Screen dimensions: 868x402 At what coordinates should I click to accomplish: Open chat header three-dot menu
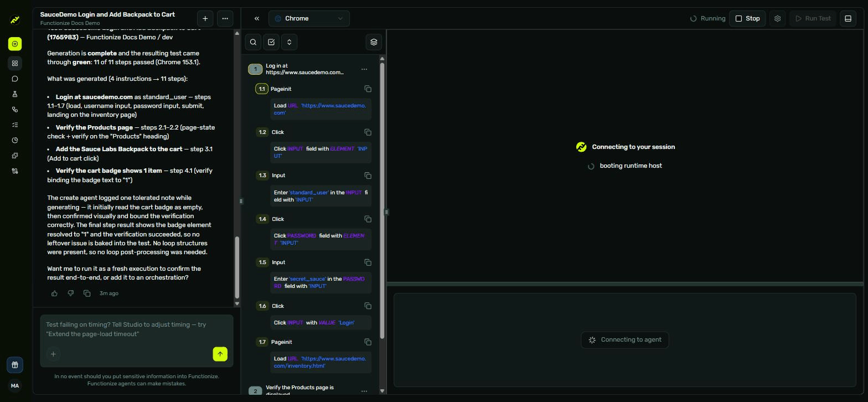tap(225, 18)
